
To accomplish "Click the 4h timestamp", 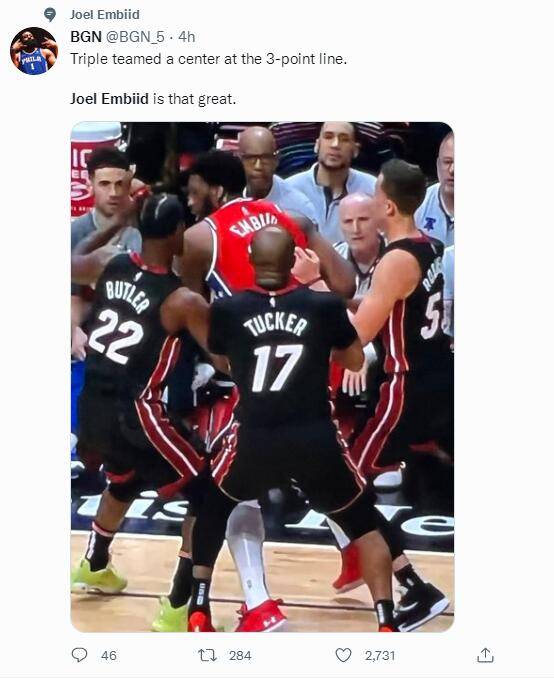I will (187, 37).
